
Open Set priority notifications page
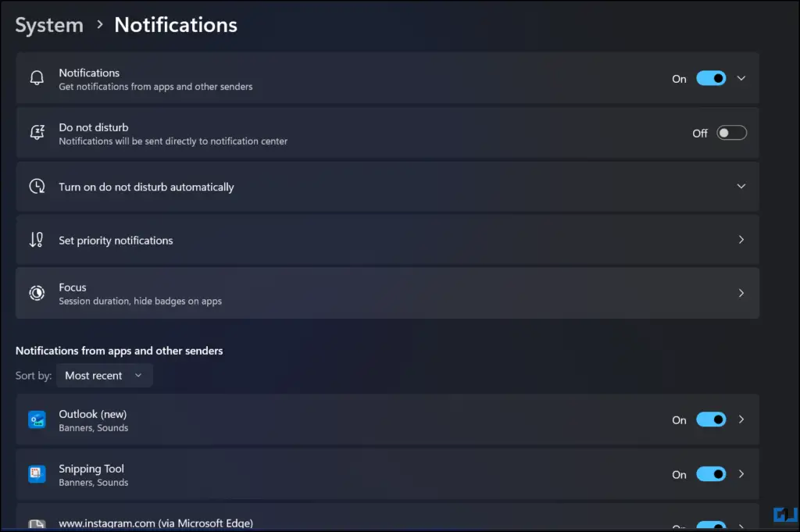tap(387, 240)
